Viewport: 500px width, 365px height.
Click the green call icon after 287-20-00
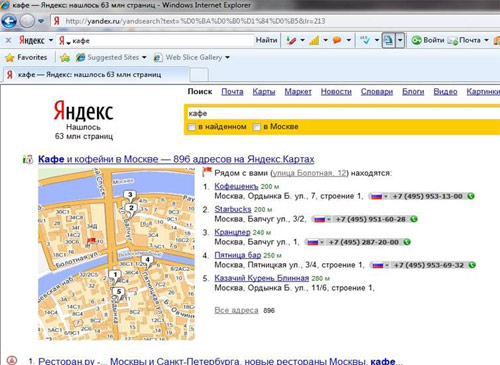coord(407,242)
